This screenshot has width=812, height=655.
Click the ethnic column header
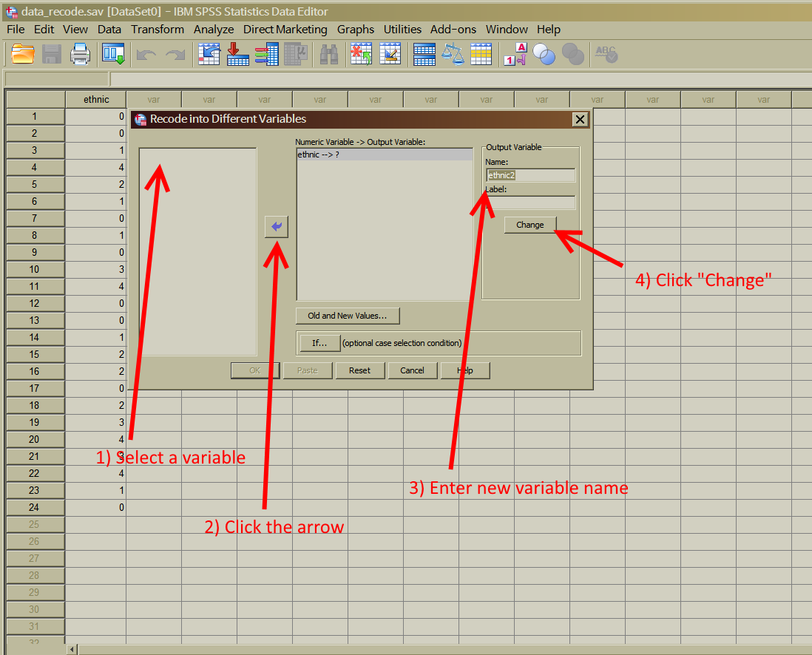click(x=96, y=99)
